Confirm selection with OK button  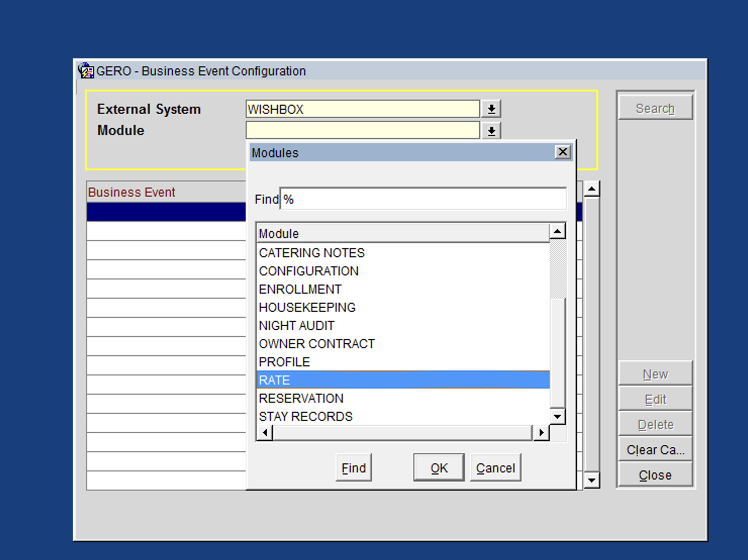pos(439,468)
